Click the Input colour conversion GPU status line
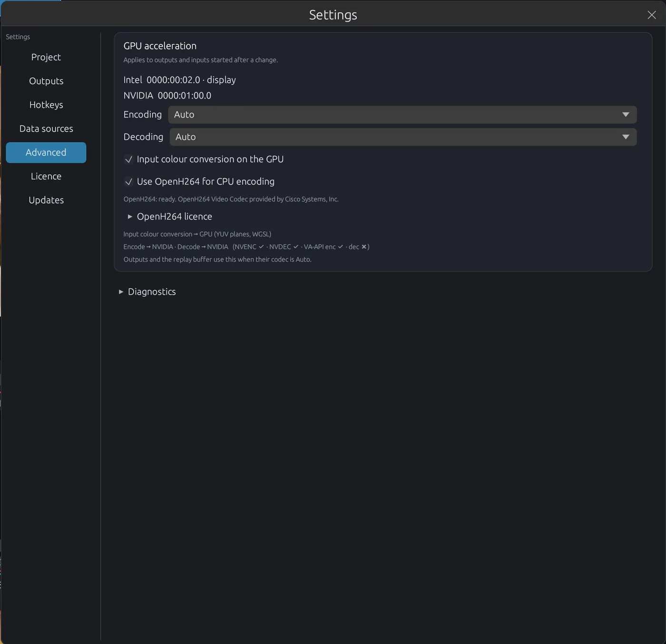The width and height of the screenshot is (666, 644). pos(197,234)
